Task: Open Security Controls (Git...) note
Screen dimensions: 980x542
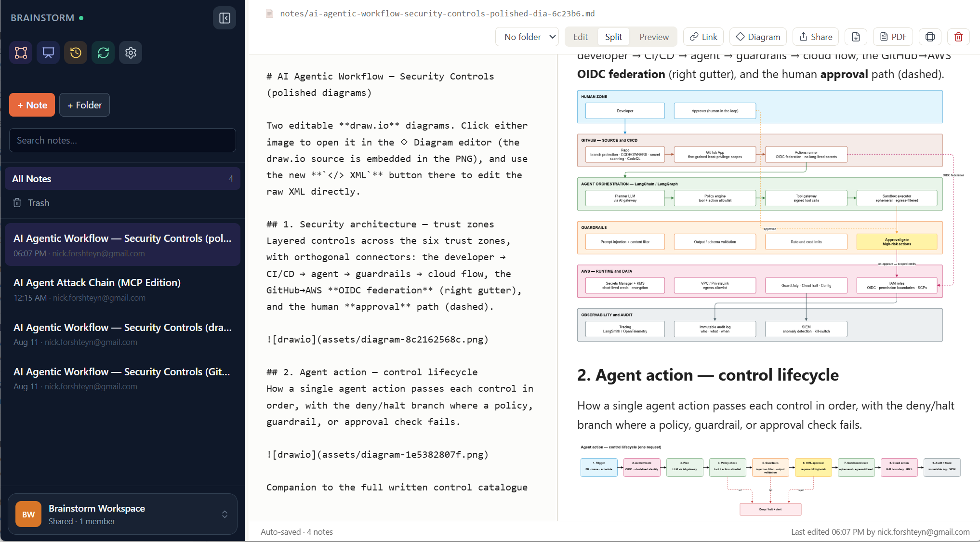Action: coord(122,378)
